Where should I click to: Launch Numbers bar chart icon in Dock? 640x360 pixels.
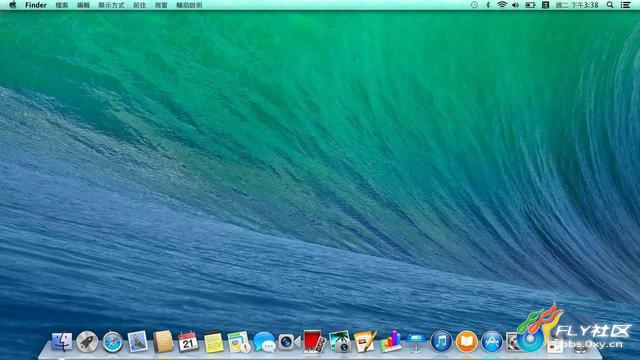click(x=391, y=342)
